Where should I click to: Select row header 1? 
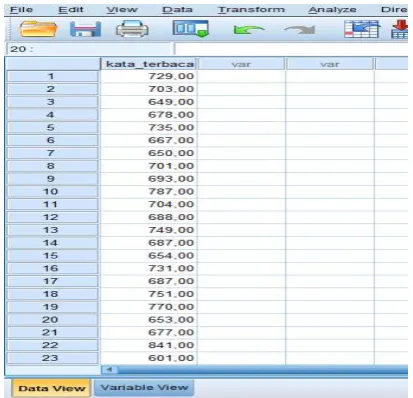tap(52, 76)
